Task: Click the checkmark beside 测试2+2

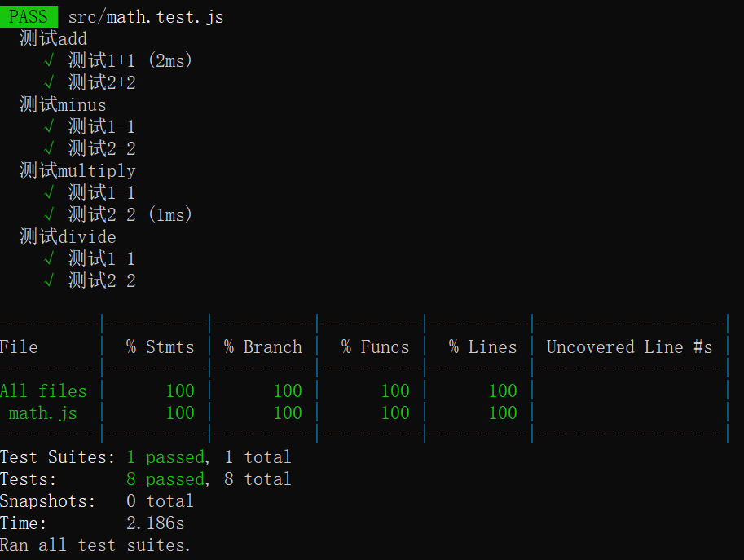Action: [49, 82]
